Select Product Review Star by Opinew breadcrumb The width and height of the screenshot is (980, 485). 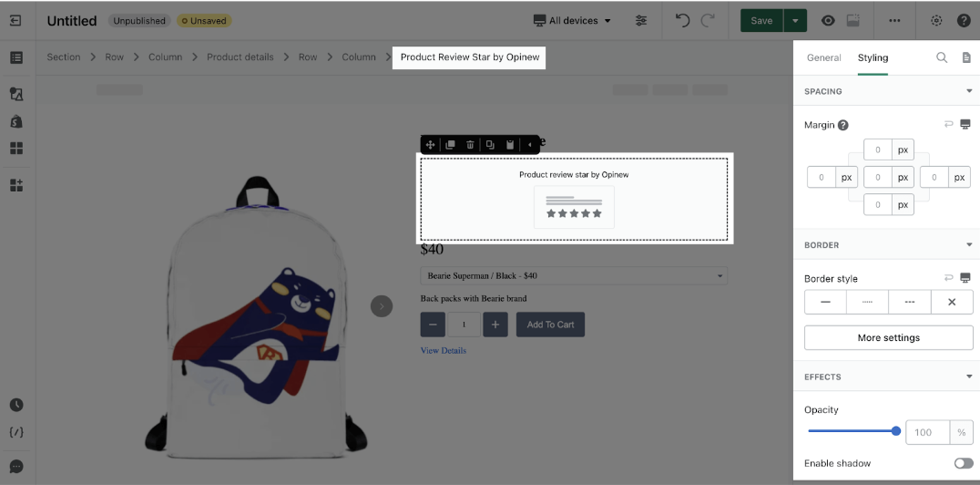pyautogui.click(x=469, y=57)
